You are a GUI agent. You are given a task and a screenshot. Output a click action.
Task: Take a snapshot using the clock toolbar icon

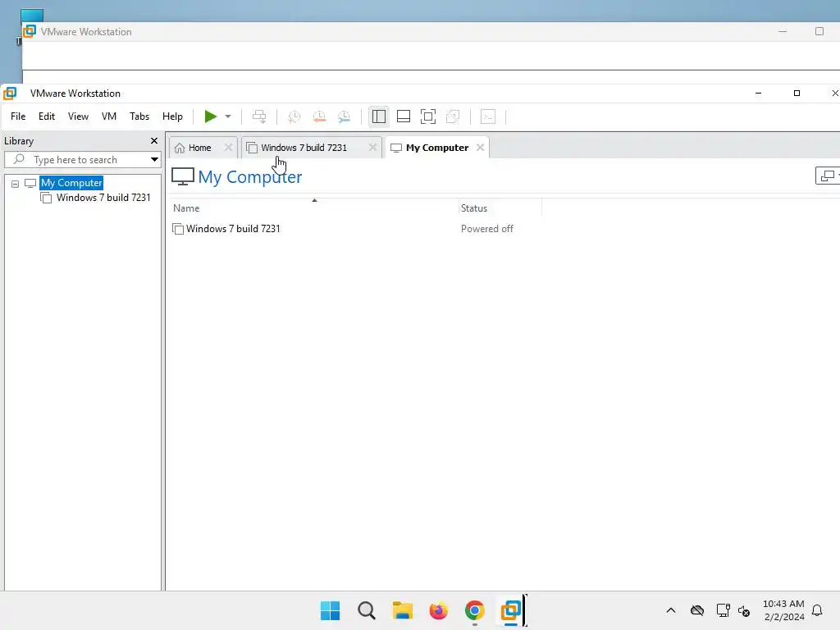pos(294,116)
